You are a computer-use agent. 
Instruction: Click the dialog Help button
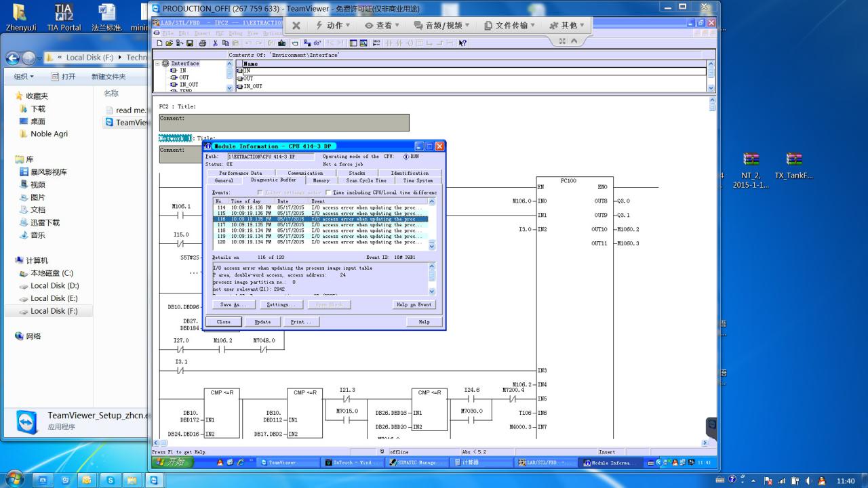(424, 322)
